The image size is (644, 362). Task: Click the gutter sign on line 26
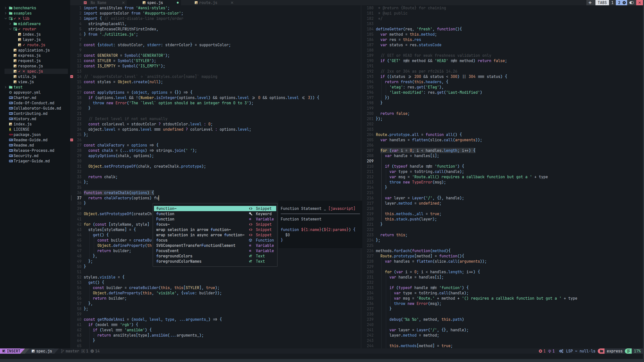tap(72, 140)
